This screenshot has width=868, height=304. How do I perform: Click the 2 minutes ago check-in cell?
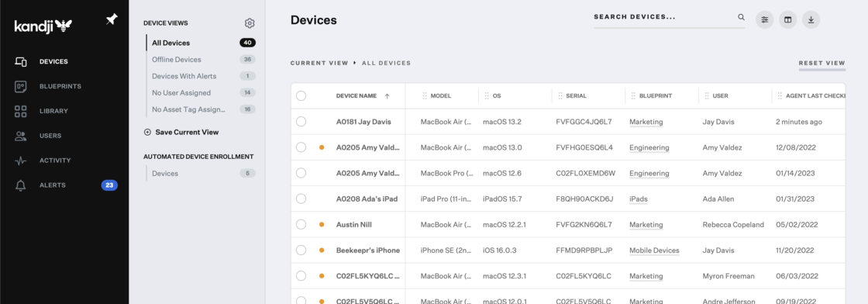click(x=799, y=122)
